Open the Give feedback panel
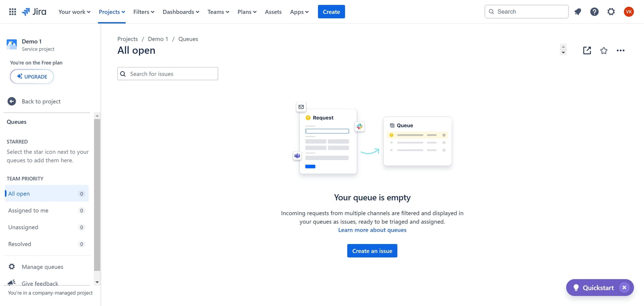Screen dimensions: 644x306 pyautogui.click(x=40, y=283)
